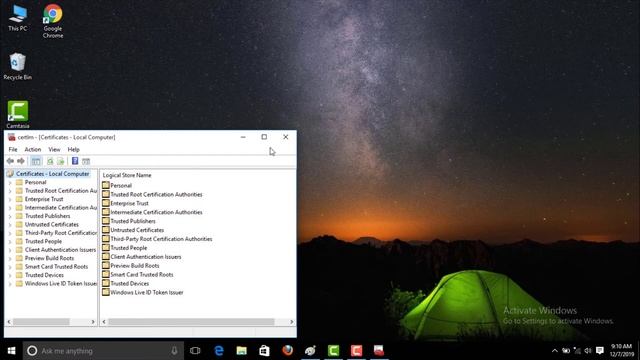This screenshot has height=360, width=640.
Task: Open the Windows Start menu
Action: (x=11, y=351)
